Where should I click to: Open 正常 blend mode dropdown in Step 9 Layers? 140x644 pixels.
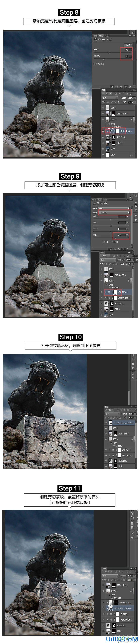(x=108, y=260)
